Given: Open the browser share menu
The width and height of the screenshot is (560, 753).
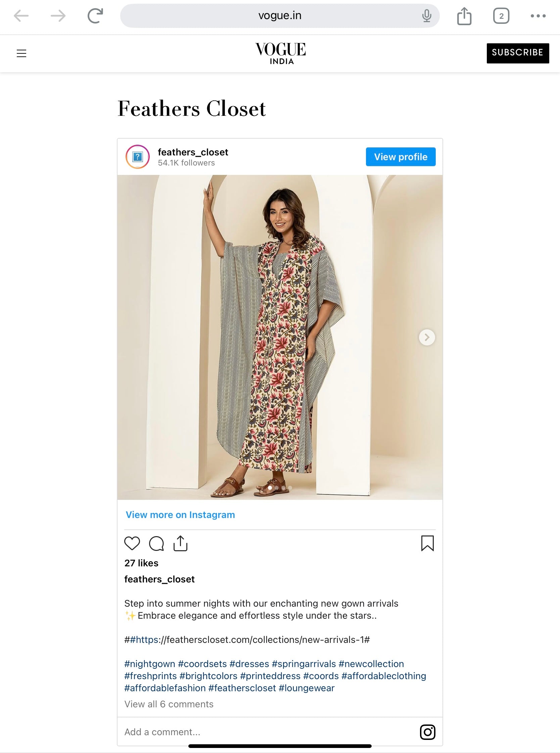Looking at the screenshot, I should 464,16.
